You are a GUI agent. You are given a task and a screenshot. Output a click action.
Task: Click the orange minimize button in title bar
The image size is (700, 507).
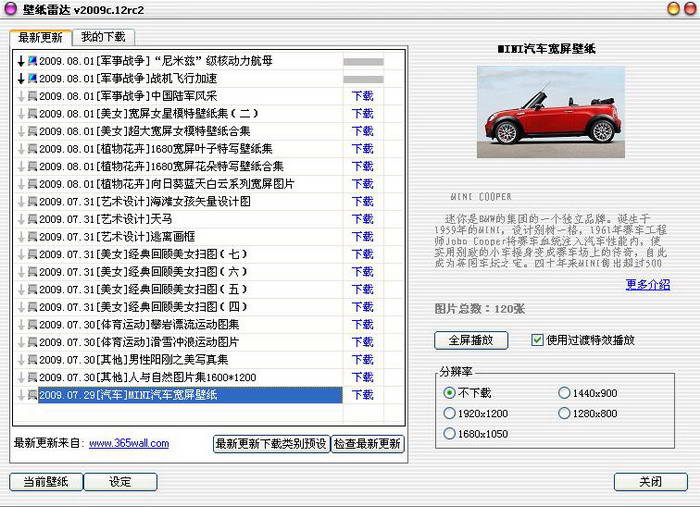click(x=674, y=8)
